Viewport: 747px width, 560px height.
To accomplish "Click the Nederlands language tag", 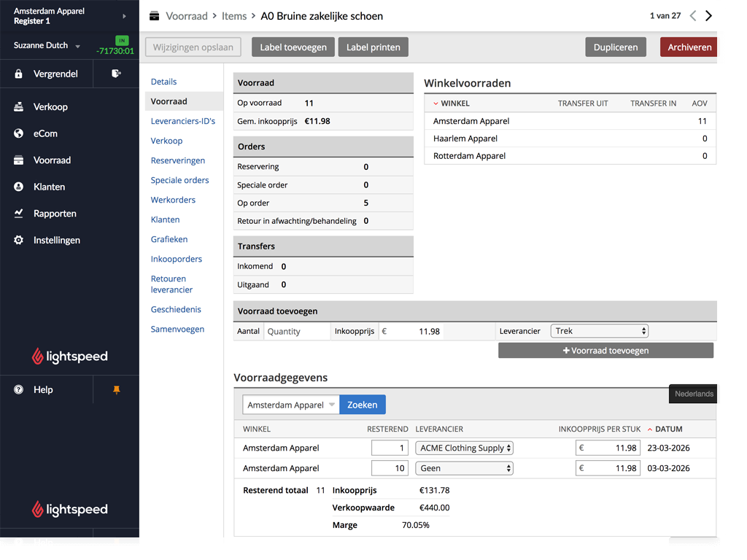I will (x=693, y=394).
